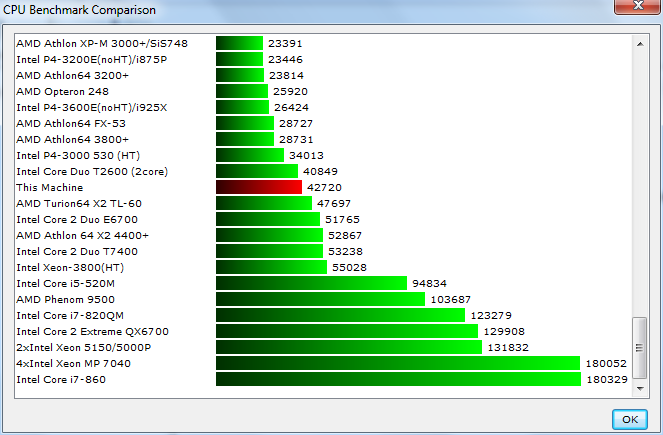This screenshot has width=663, height=435.
Task: Click the green bar for Intel Xeon-3800(HT)
Action: coord(271,267)
